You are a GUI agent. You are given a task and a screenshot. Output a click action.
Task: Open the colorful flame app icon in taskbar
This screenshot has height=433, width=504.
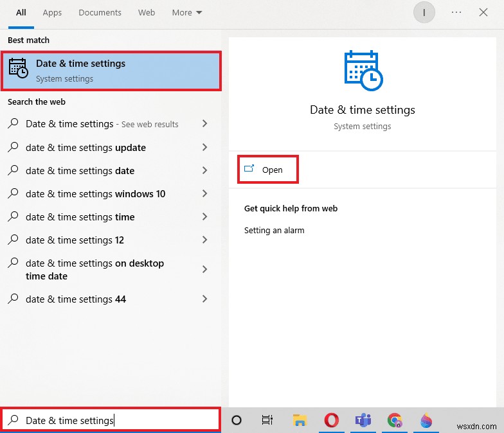(x=426, y=420)
